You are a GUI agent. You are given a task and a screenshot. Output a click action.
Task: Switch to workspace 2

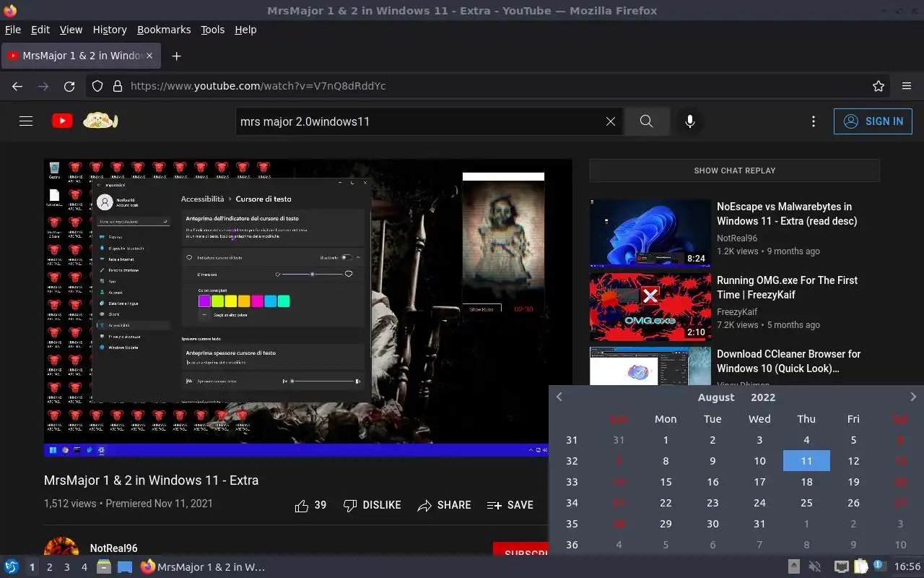point(50,567)
